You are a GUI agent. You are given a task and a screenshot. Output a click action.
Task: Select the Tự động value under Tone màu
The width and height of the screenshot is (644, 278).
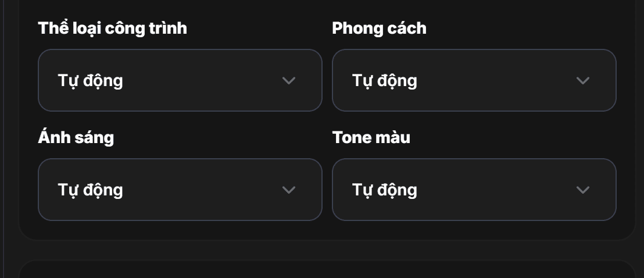click(x=385, y=190)
